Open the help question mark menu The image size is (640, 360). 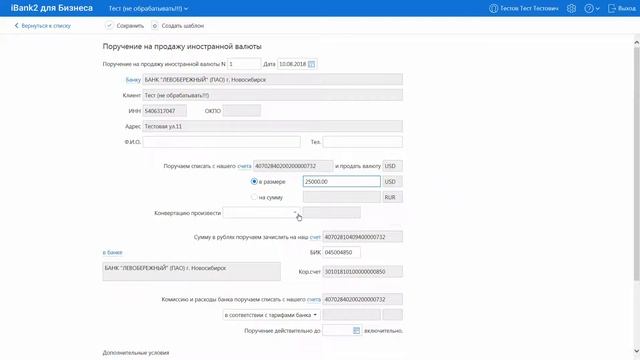[589, 8]
